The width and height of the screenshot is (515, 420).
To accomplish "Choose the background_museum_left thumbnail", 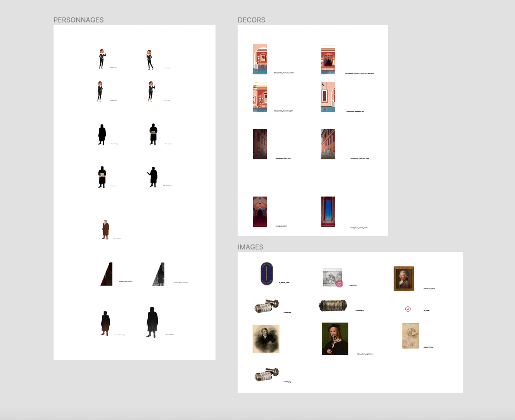I will point(328,97).
